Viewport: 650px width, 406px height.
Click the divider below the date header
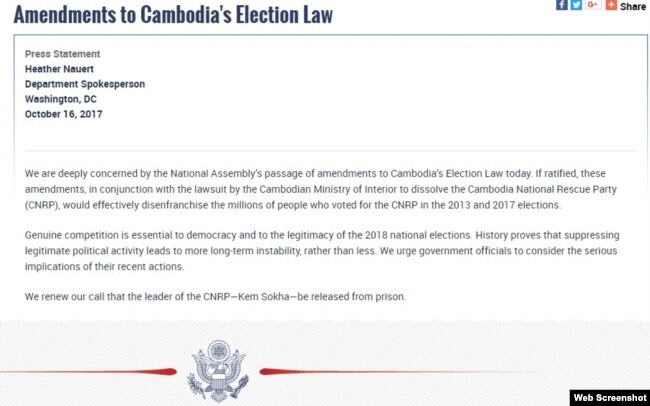[330, 151]
